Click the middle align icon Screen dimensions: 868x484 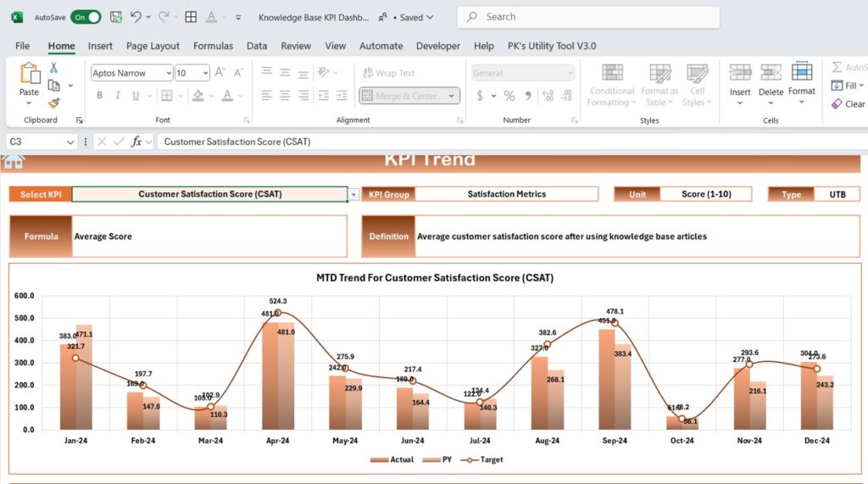pyautogui.click(x=285, y=72)
